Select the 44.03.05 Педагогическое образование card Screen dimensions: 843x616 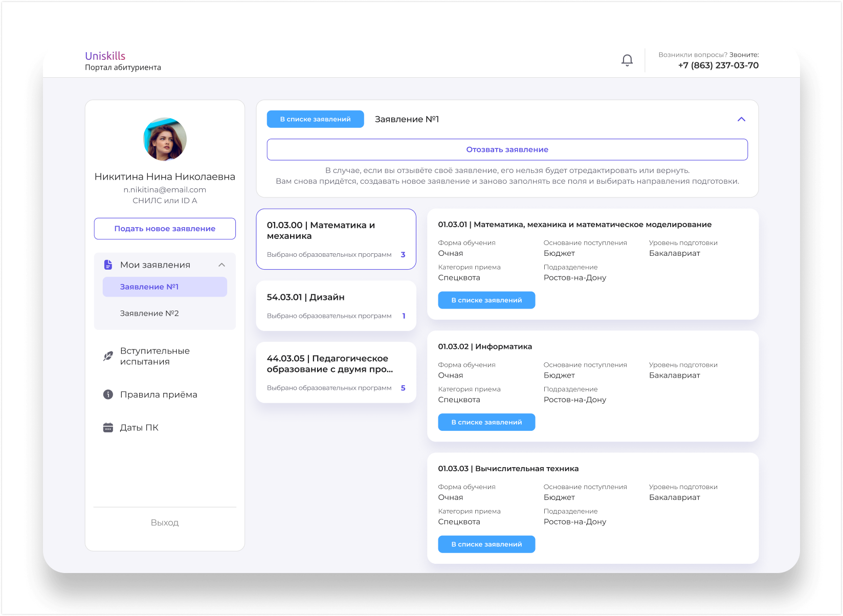336,372
